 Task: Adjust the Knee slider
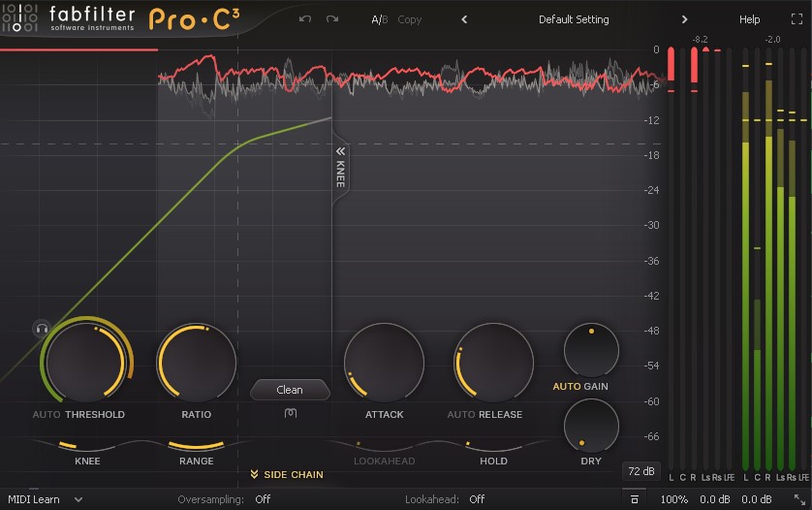point(87,446)
